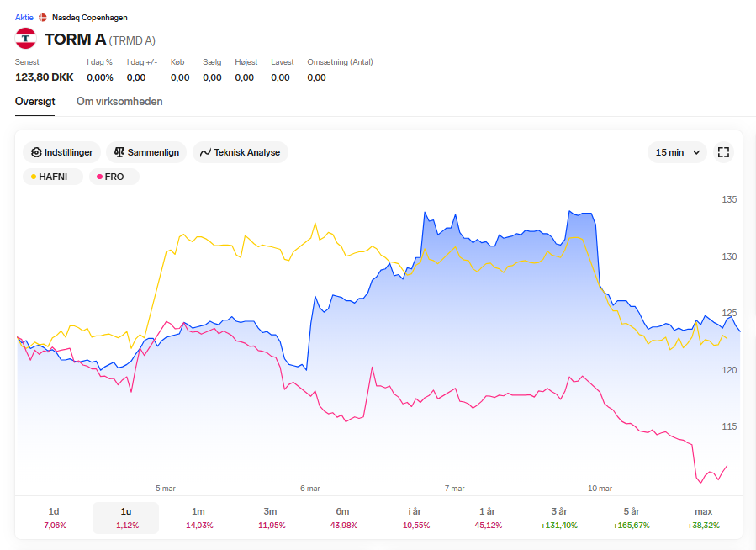
Task: Select the 3m time range
Action: tap(270, 518)
